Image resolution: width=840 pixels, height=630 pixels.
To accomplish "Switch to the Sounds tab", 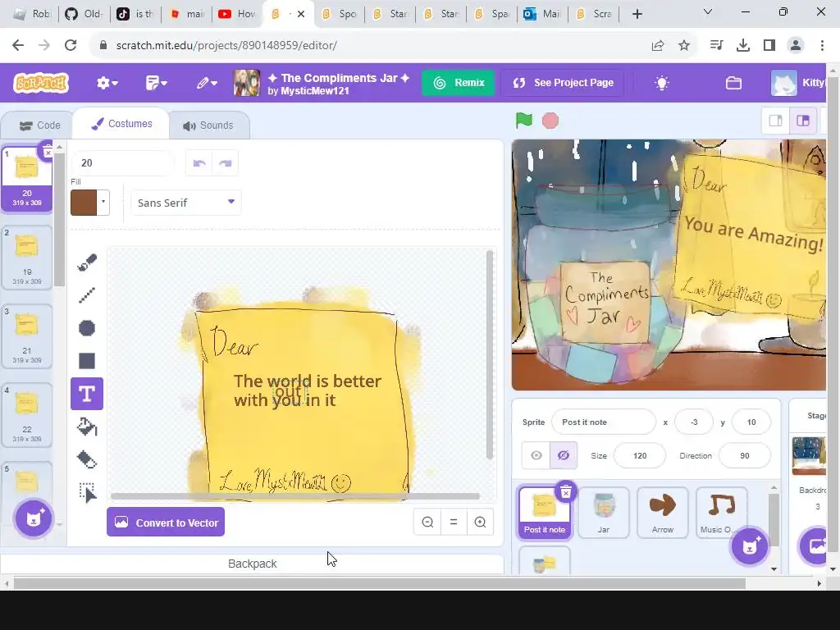I will [x=208, y=126].
